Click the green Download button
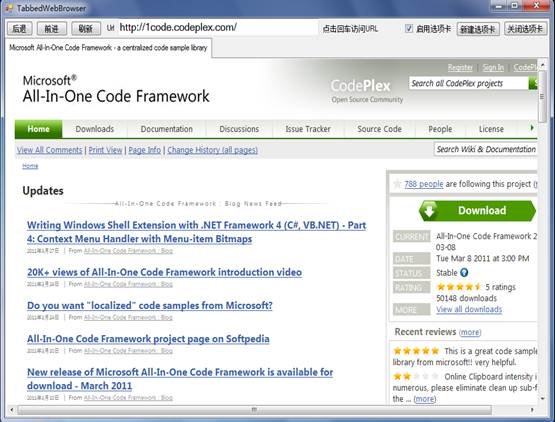 (477, 211)
